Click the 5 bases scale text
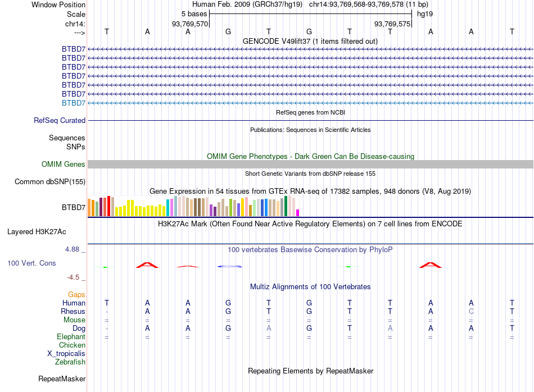 [194, 14]
